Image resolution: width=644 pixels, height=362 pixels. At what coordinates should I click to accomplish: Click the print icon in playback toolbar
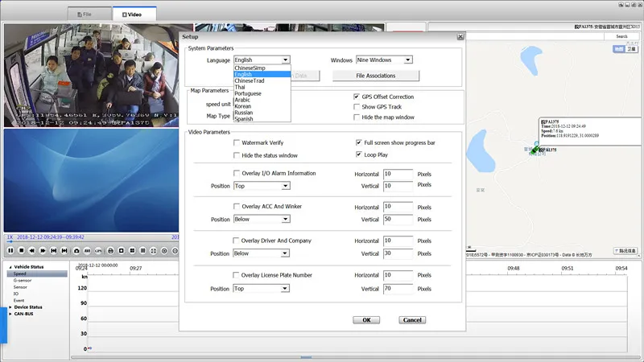(x=110, y=251)
